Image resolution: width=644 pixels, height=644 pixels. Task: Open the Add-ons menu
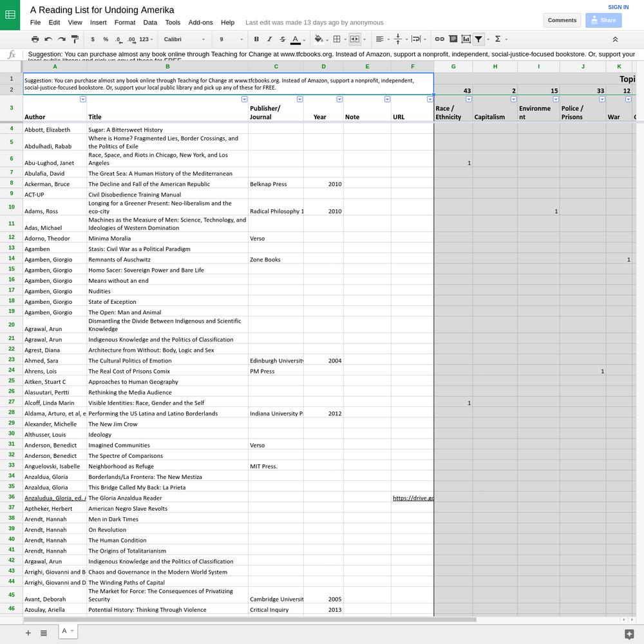(x=200, y=23)
